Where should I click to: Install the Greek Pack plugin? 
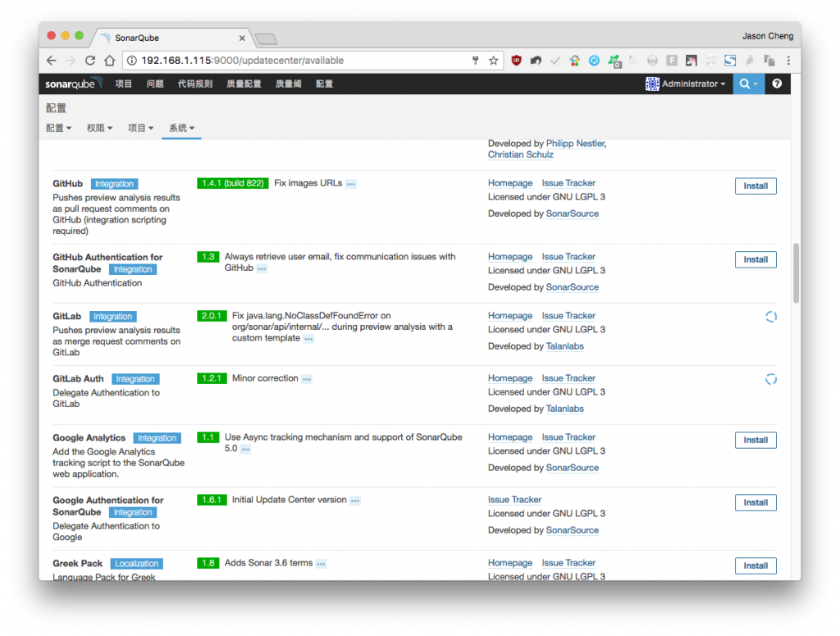coord(756,565)
